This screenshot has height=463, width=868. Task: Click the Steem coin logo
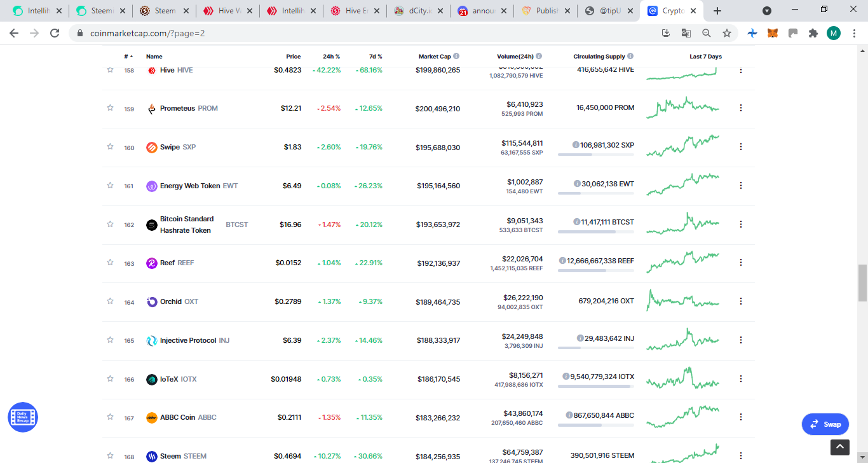click(152, 456)
